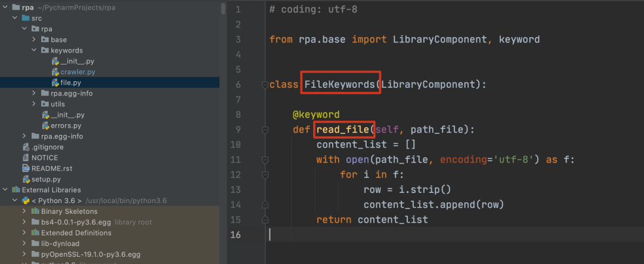644x264 pixels.
Task: Fold the read_file method at line 9
Action: [x=265, y=130]
